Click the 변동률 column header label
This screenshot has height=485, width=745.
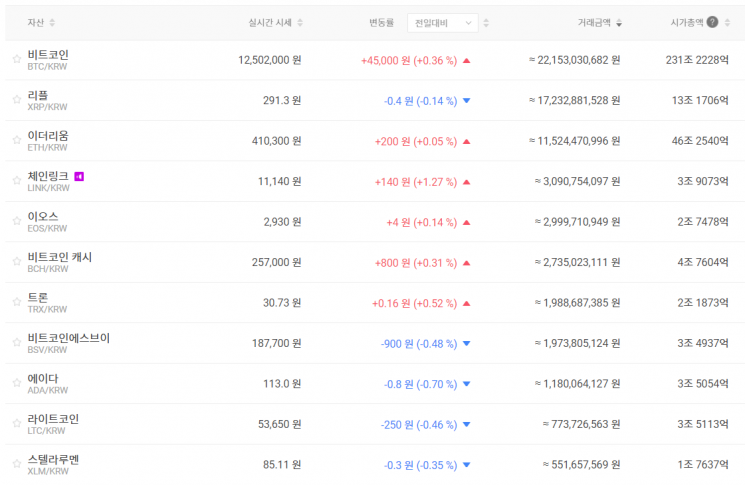pos(382,22)
